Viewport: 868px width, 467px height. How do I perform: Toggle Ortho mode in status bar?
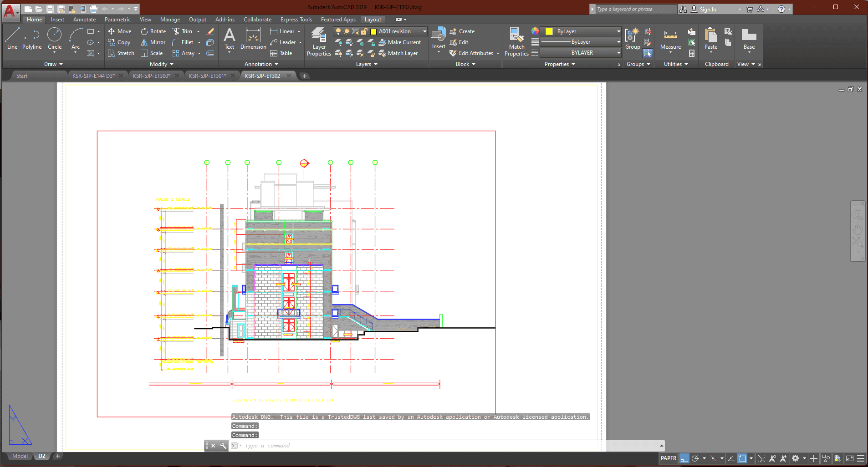click(x=684, y=458)
